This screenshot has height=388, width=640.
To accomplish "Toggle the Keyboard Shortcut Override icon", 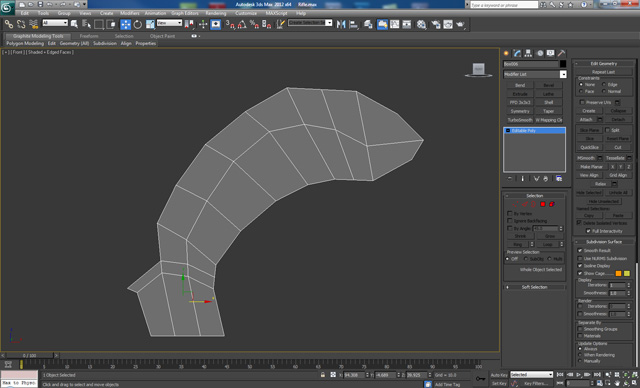I will point(216,24).
